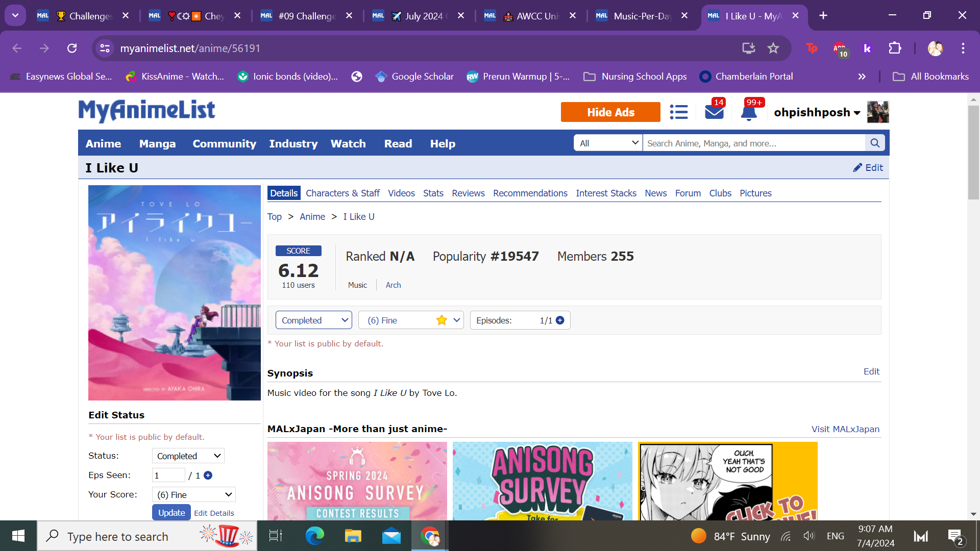This screenshot has height=551, width=980.
Task: Expand the Completed status dropdown near score
Action: [314, 320]
